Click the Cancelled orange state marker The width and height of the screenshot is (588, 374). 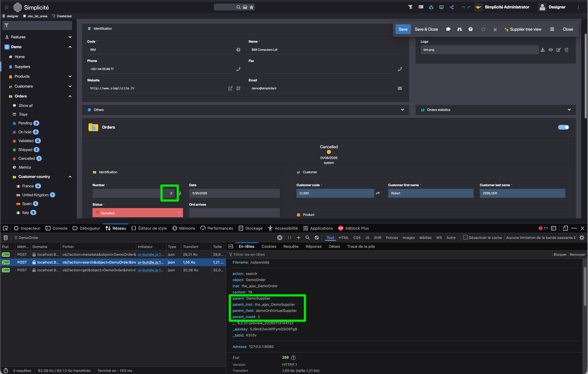329,152
